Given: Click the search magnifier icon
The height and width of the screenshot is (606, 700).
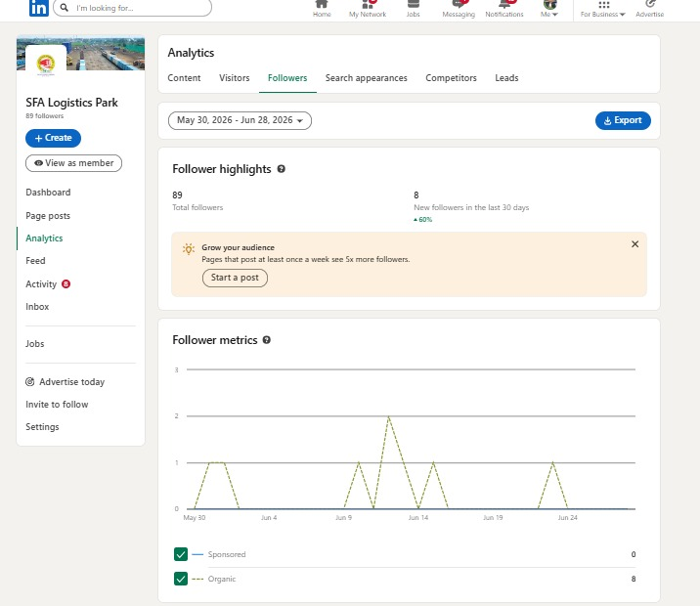Looking at the screenshot, I should pos(65,8).
